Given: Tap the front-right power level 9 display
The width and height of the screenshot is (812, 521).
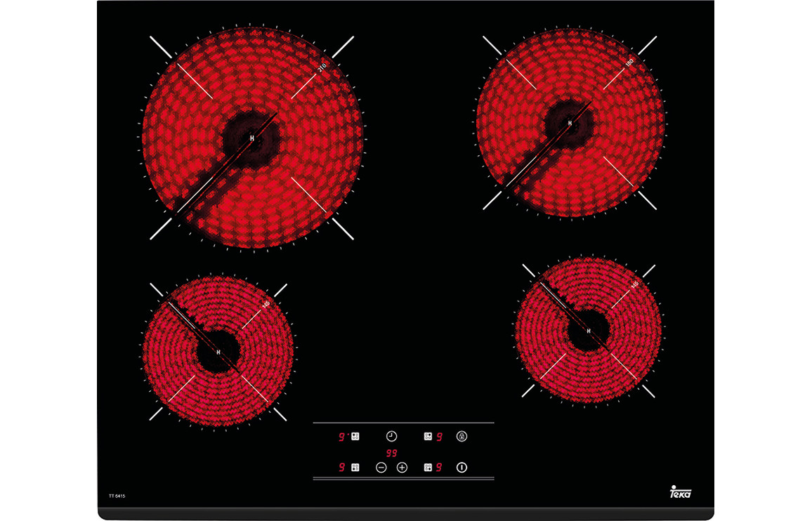Looking at the screenshot, I should point(440,467).
